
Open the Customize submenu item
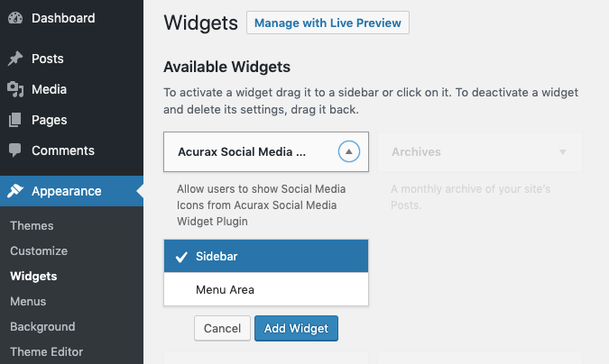coord(39,250)
